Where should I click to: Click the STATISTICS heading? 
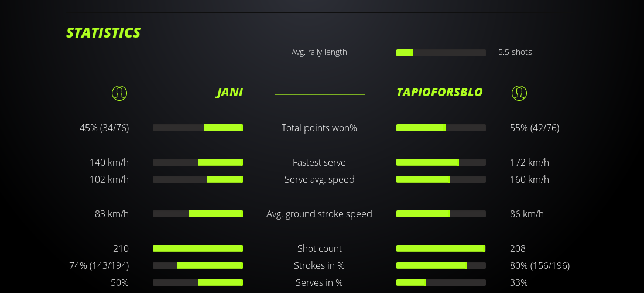click(x=103, y=33)
